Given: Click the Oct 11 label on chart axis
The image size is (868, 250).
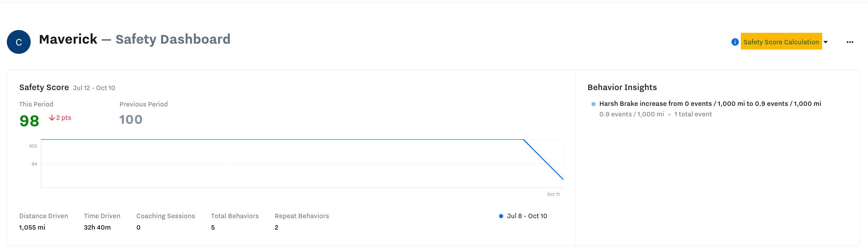Looking at the screenshot, I should coord(553,195).
